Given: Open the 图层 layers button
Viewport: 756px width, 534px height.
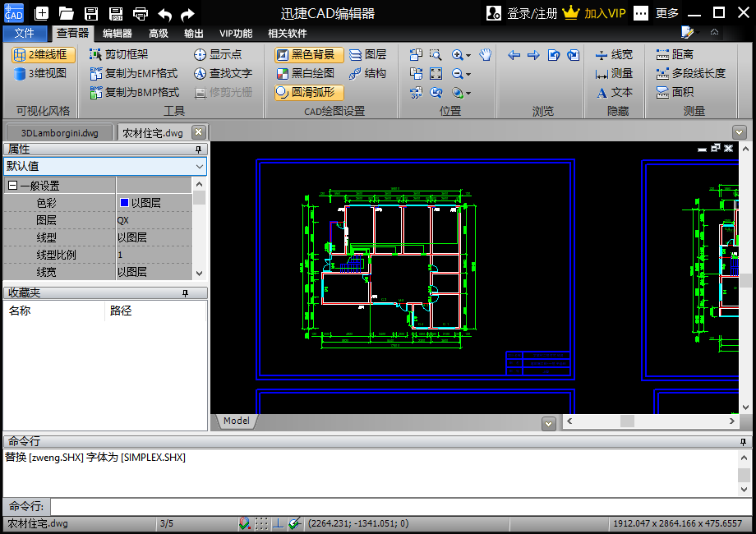Looking at the screenshot, I should pos(368,54).
